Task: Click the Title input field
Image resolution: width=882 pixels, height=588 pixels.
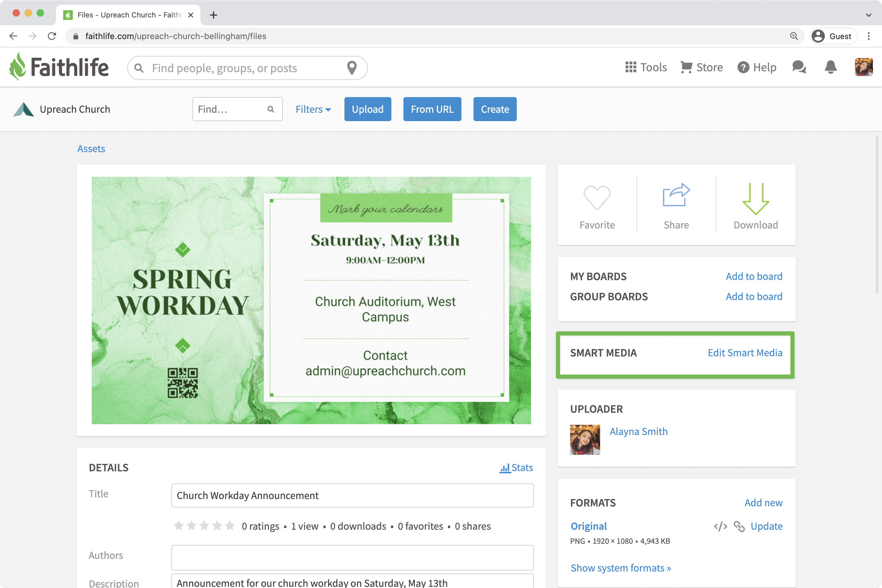Action: [x=352, y=495]
